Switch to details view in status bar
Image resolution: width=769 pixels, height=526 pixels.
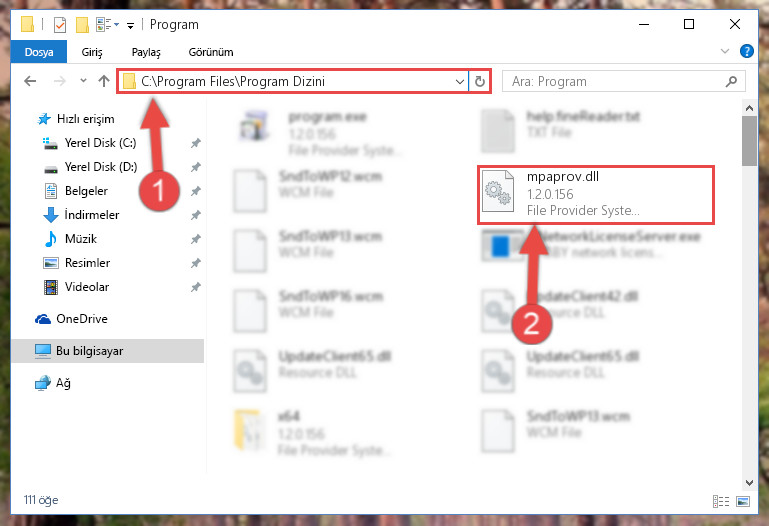720,501
